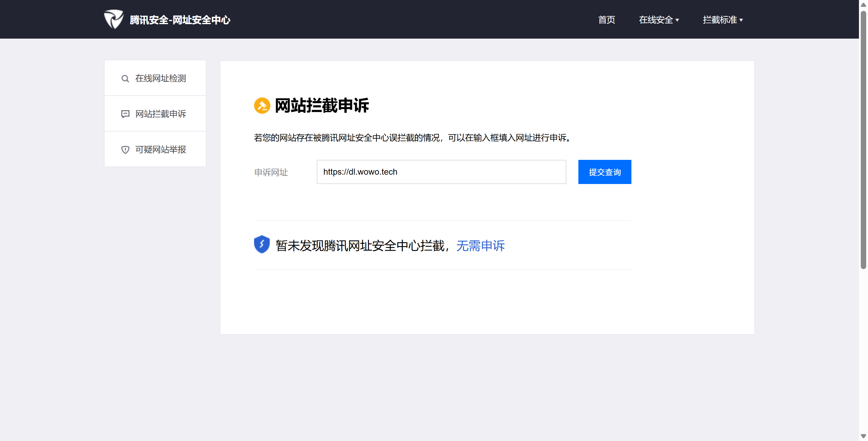The height and width of the screenshot is (441, 868).
Task: Click the Tencent Security shield logo
Action: (114, 19)
